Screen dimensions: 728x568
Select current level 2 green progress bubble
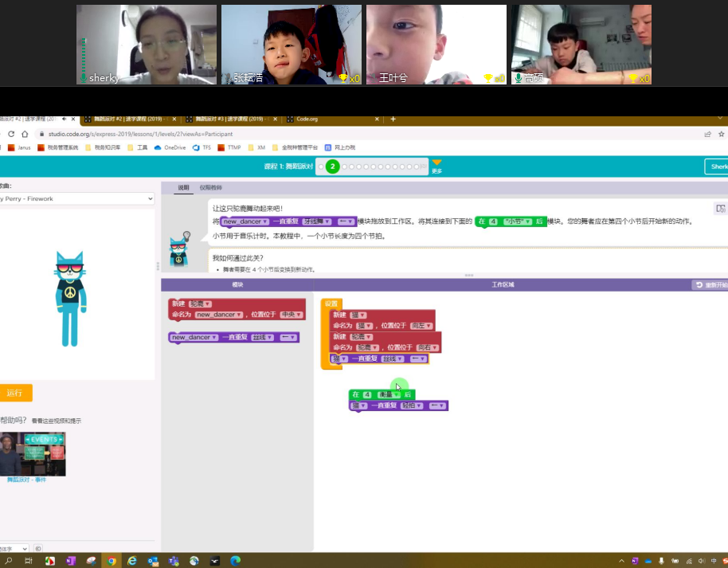(332, 166)
